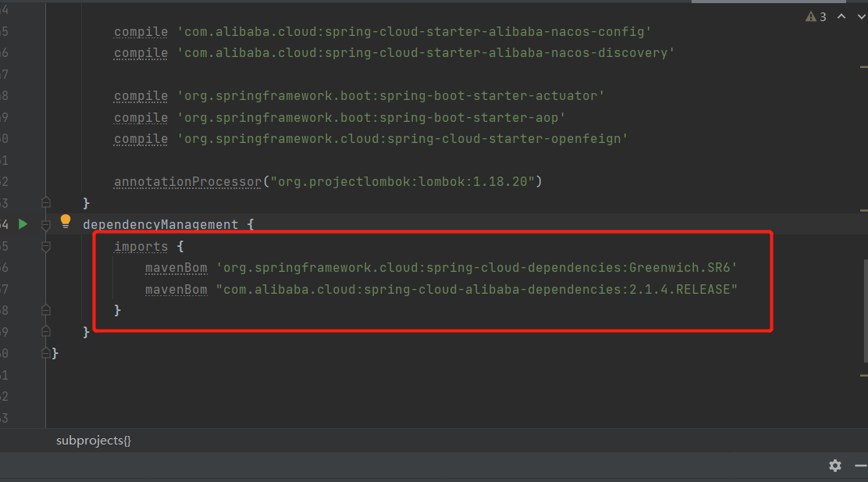The image size is (868, 482).
Task: Jump to previous warning with the up chevron
Action: pos(841,16)
